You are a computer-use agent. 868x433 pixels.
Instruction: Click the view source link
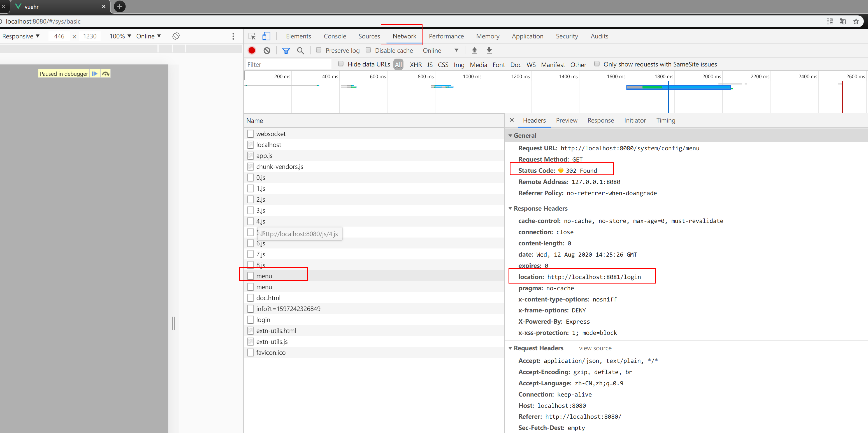(x=595, y=348)
